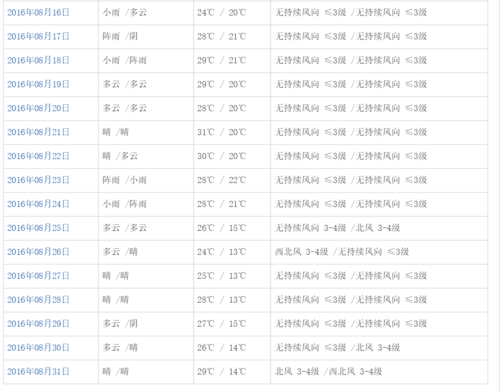Open the 2016年08月30日 date link
500x392 pixels.
point(38,348)
